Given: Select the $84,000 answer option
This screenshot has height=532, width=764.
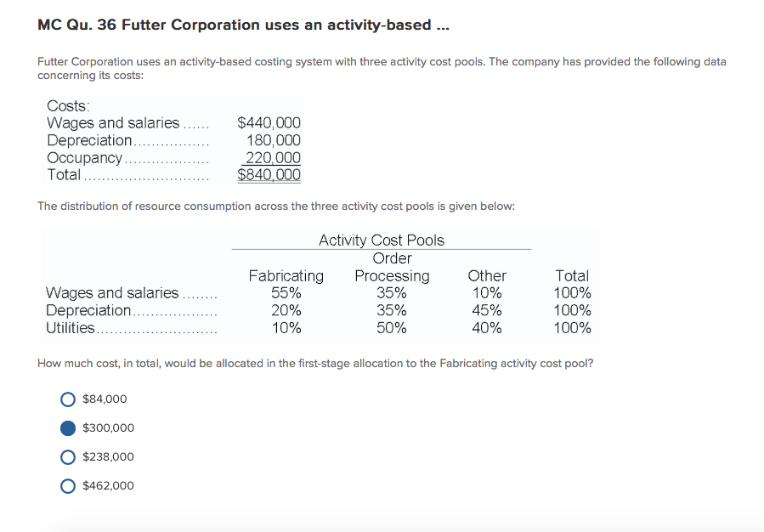Looking at the screenshot, I should (68, 399).
